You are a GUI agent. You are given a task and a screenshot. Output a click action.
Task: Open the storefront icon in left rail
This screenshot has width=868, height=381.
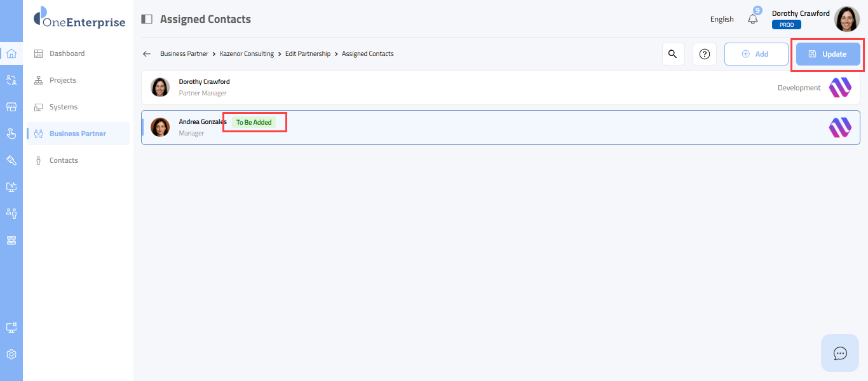click(11, 107)
